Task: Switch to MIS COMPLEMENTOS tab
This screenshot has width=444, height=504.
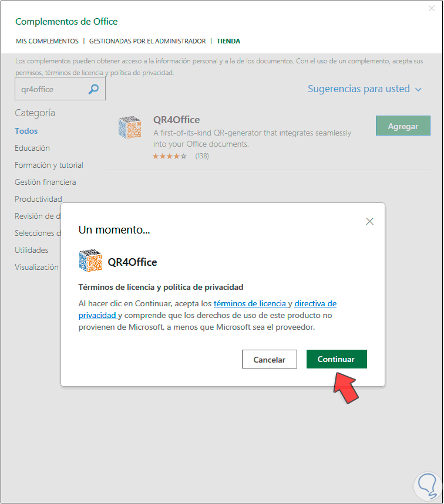Action: (48, 41)
